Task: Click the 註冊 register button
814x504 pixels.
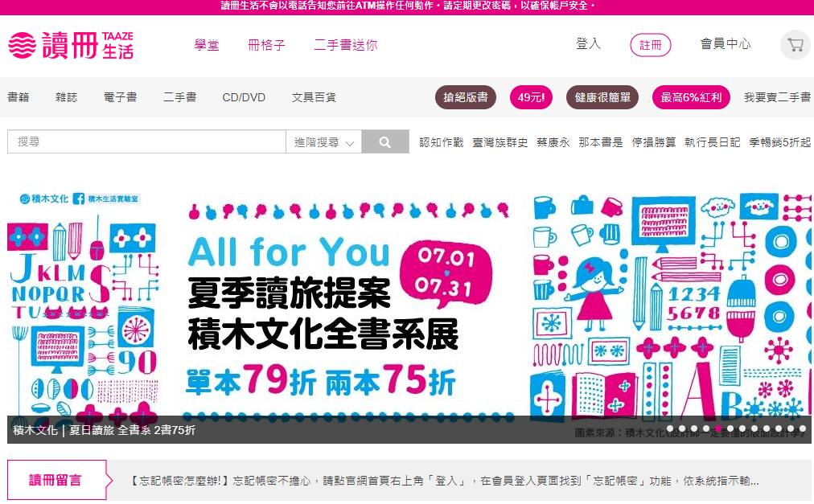Action: (651, 45)
